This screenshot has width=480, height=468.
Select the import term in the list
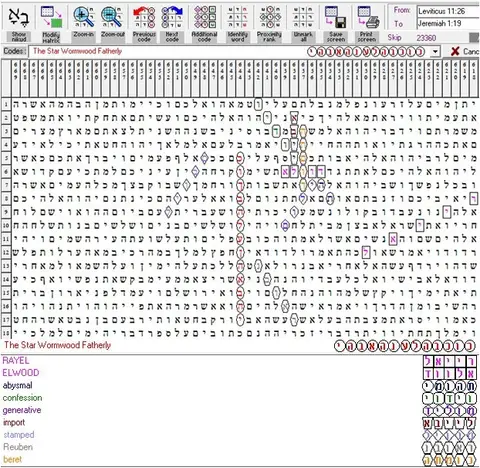14,422
